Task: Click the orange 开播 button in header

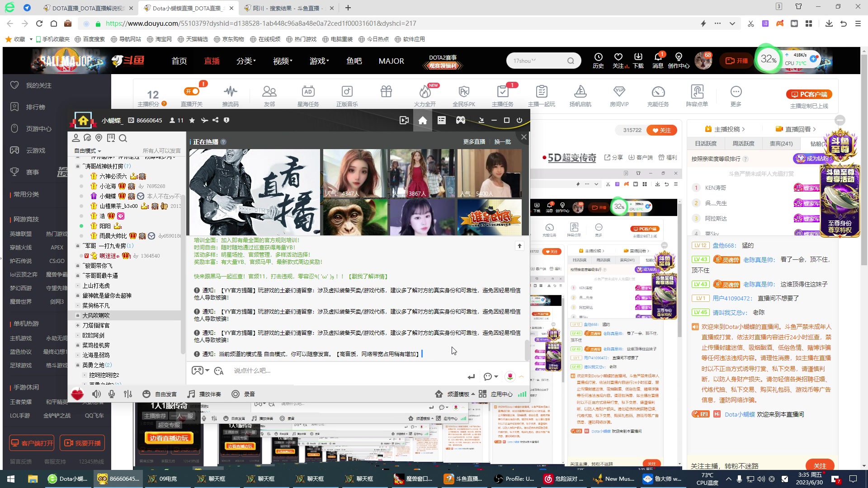Action: (737, 61)
